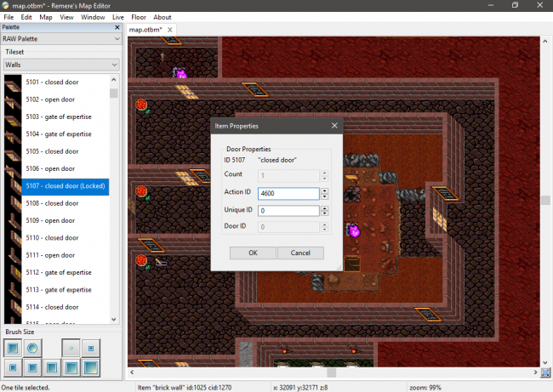
Task: Open the Map menu
Action: point(45,17)
